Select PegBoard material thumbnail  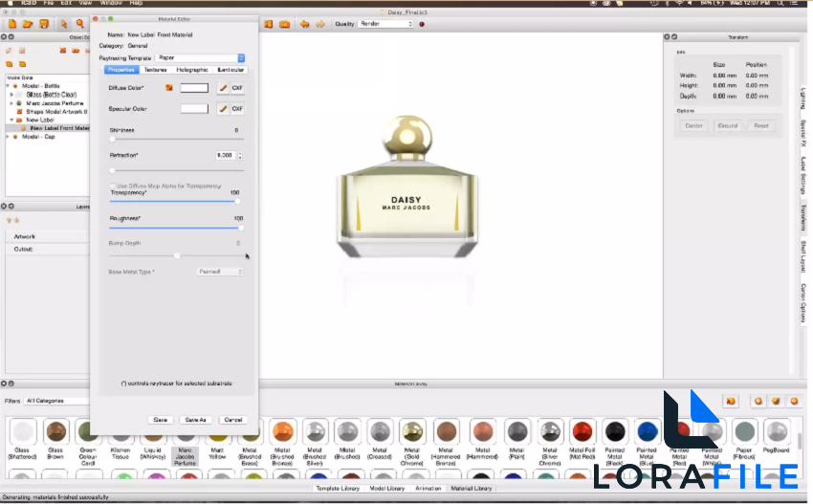coord(777,431)
